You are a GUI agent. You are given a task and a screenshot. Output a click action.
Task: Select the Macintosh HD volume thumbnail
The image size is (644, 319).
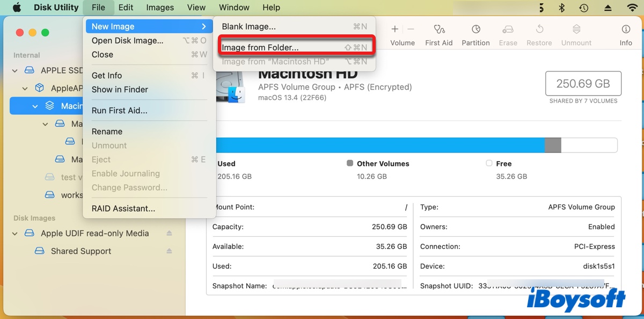tap(231, 86)
